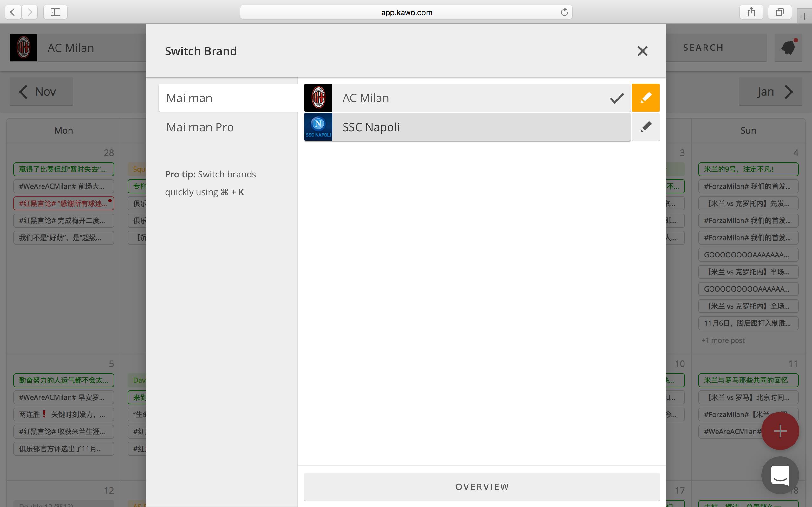Viewport: 812px width, 507px height.
Task: Select the Mailman organization tab
Action: [189, 98]
